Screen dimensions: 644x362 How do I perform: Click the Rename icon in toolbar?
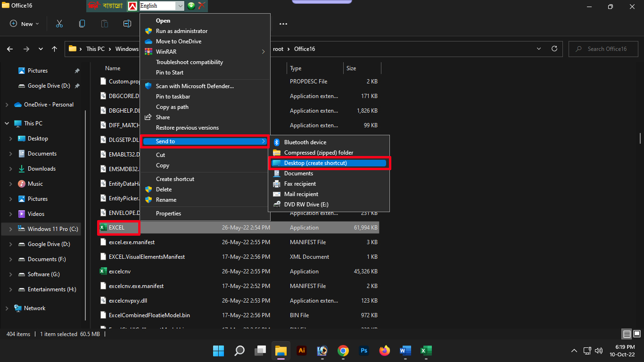tap(127, 24)
